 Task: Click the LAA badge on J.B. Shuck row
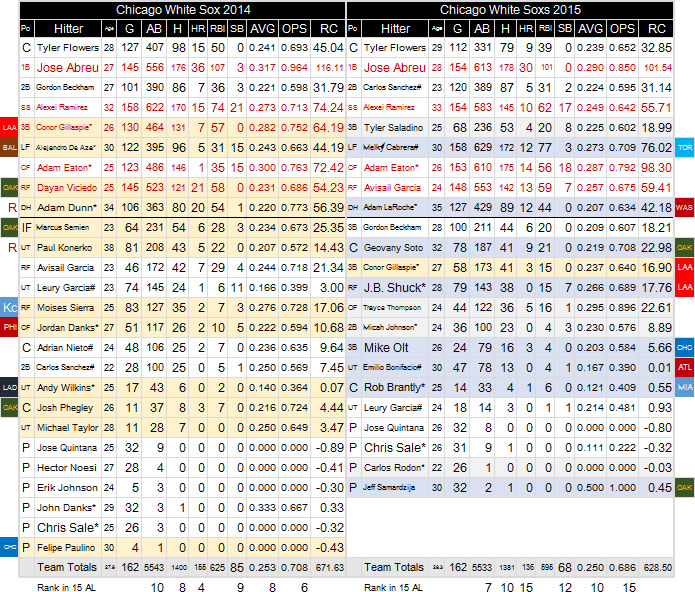click(685, 288)
